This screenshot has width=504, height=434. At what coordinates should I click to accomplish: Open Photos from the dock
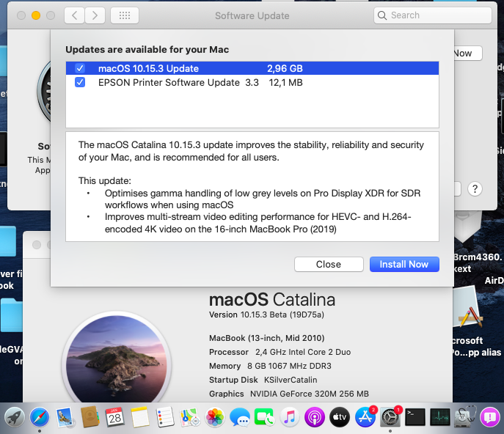coord(215,417)
